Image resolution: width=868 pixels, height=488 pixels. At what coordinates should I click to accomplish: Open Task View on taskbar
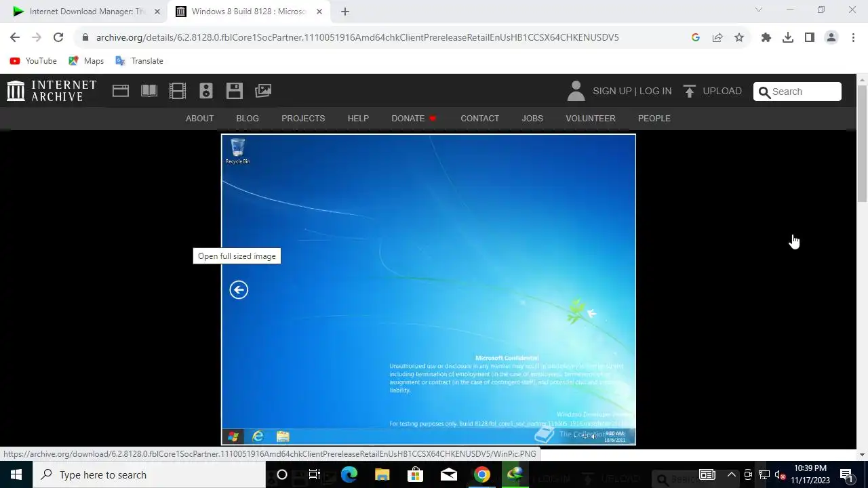pyautogui.click(x=315, y=474)
